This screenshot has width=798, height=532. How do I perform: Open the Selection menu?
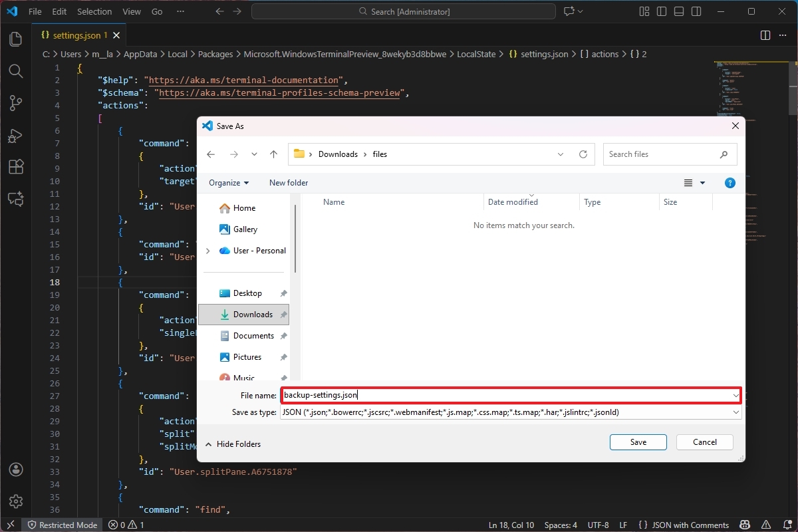click(x=94, y=11)
